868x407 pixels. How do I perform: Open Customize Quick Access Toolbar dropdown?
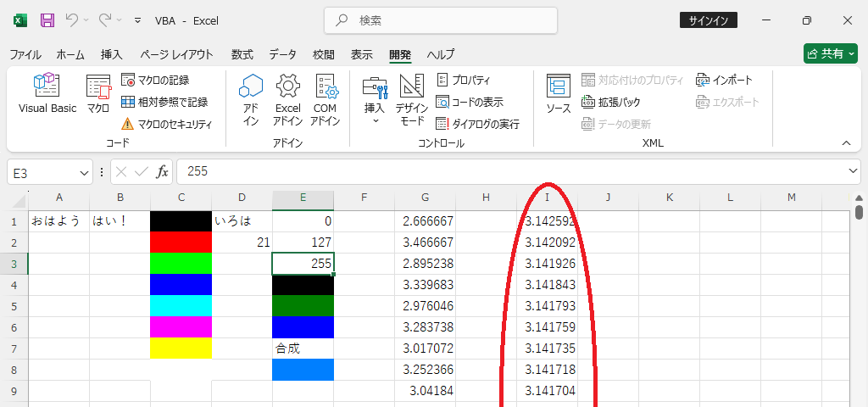coord(138,20)
